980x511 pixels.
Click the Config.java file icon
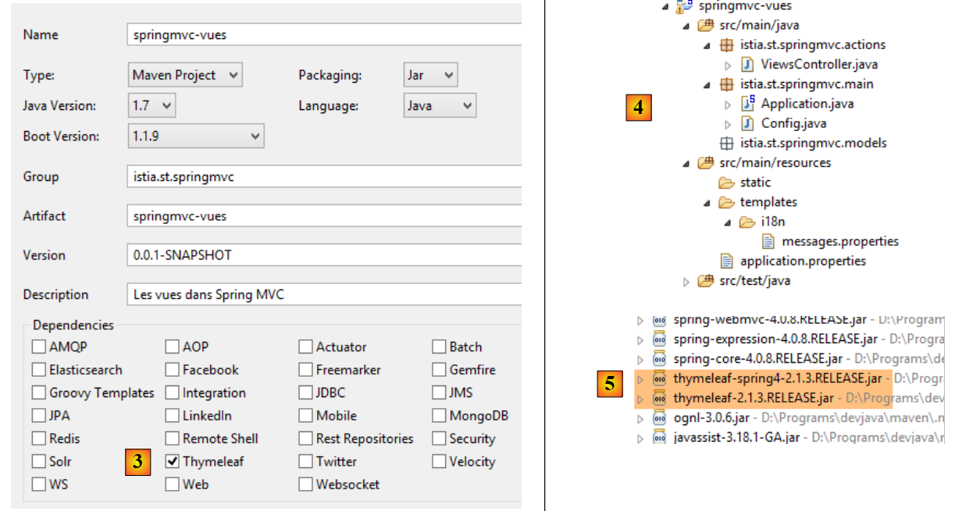pyautogui.click(x=747, y=123)
